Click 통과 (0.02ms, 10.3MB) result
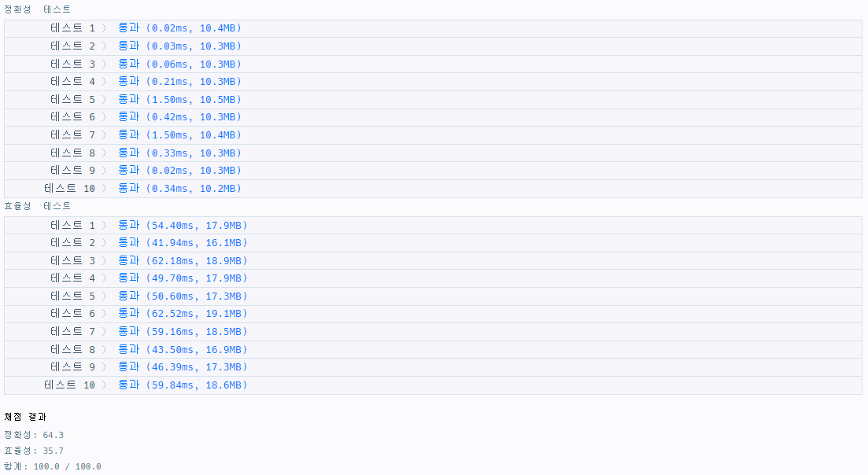This screenshot has width=868, height=475. click(x=180, y=171)
